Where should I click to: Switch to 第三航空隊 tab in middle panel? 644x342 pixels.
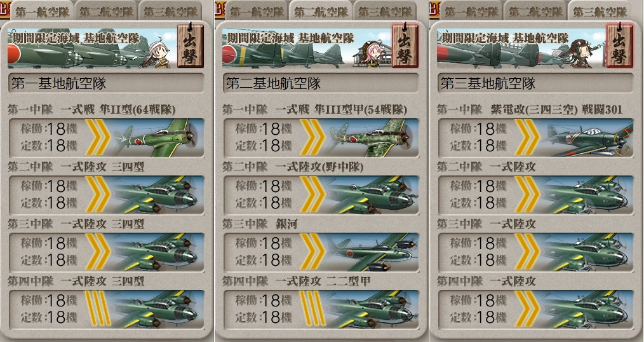pos(385,11)
